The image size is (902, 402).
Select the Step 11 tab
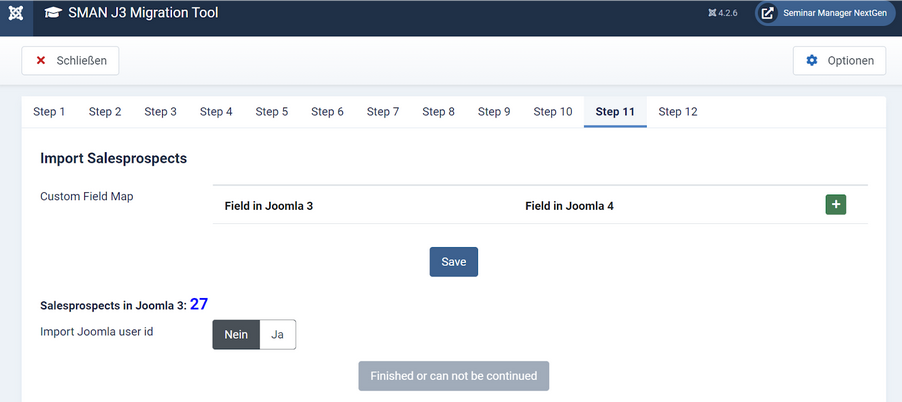tap(615, 112)
